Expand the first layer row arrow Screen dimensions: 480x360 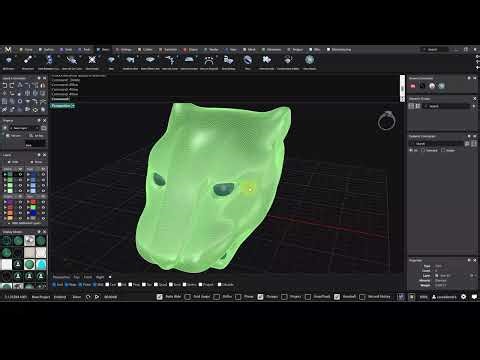(x=5, y=174)
